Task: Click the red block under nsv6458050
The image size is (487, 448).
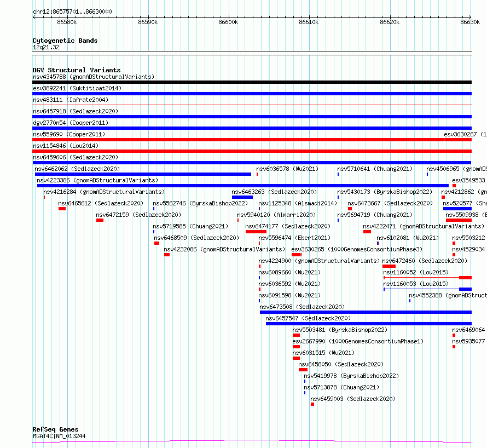Action: click(x=303, y=370)
